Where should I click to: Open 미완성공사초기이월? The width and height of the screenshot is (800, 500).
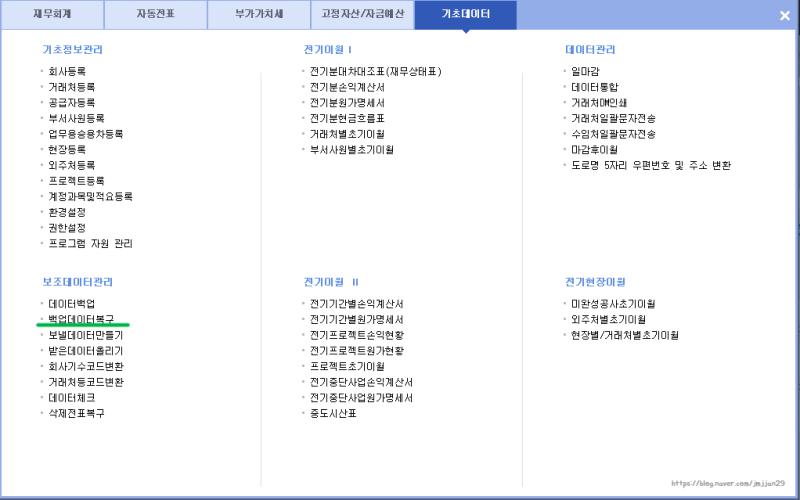coord(613,304)
